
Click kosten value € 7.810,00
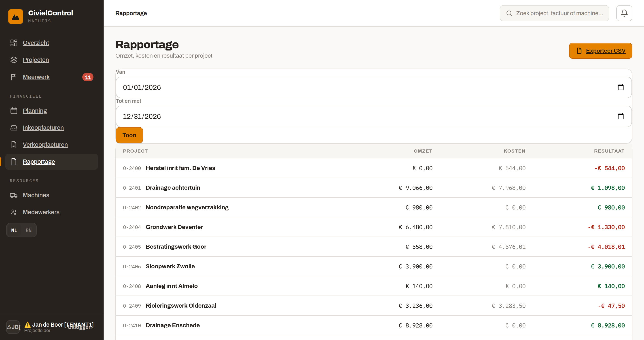(508, 227)
